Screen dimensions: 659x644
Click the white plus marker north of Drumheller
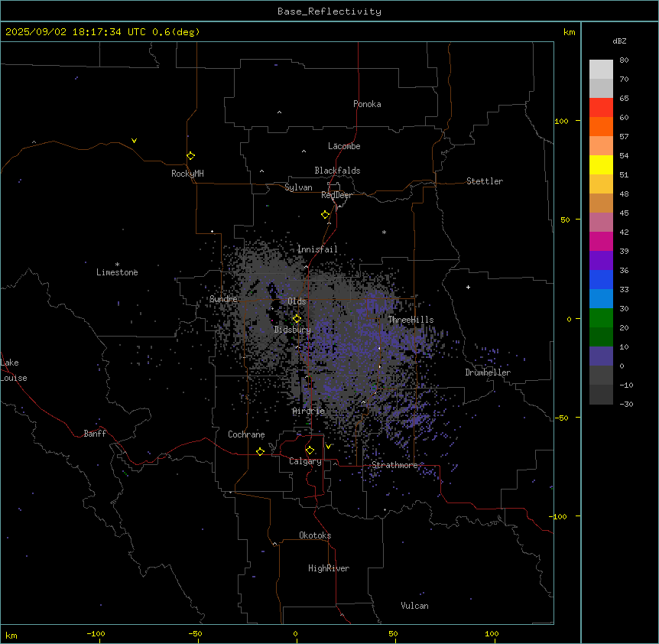pyautogui.click(x=468, y=287)
